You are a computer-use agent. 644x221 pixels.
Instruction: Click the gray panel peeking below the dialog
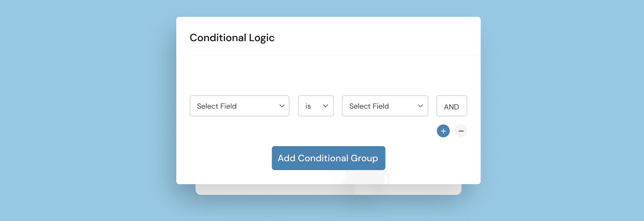275,190
